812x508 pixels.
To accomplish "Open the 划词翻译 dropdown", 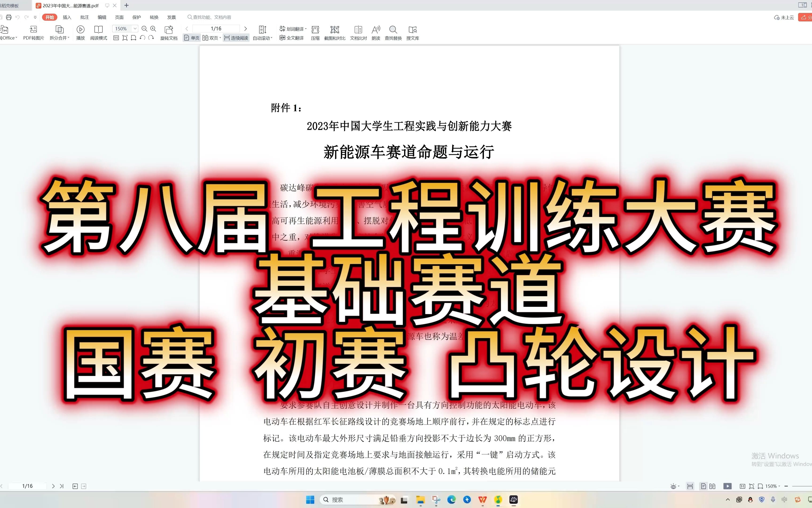I will pos(293,29).
